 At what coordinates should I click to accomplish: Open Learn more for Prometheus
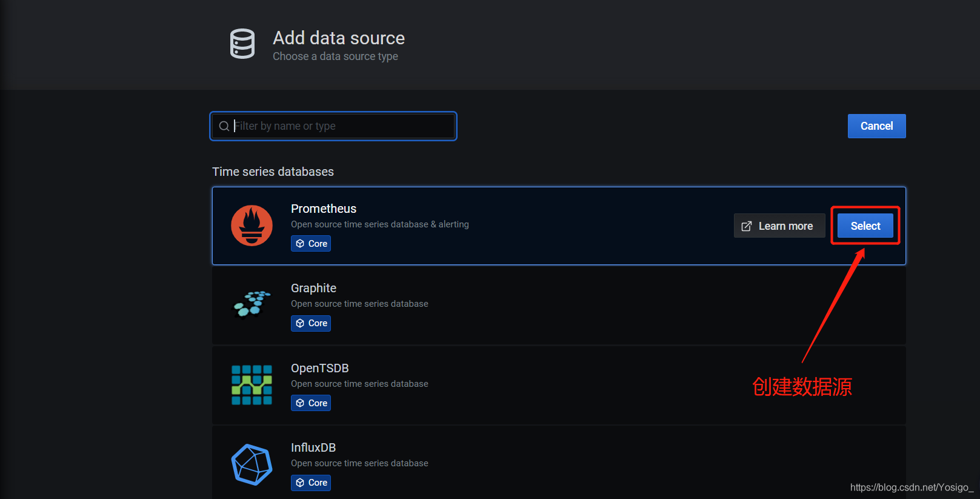tap(779, 226)
